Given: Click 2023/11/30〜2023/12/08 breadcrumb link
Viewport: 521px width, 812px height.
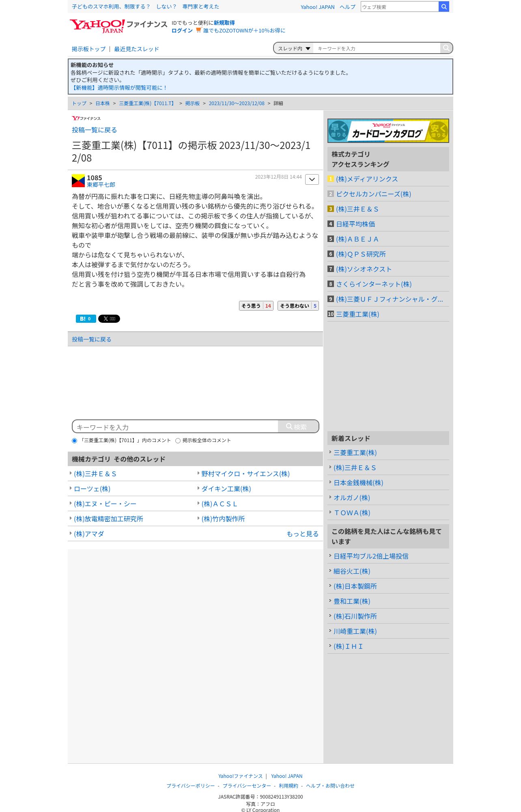Looking at the screenshot, I should [237, 104].
